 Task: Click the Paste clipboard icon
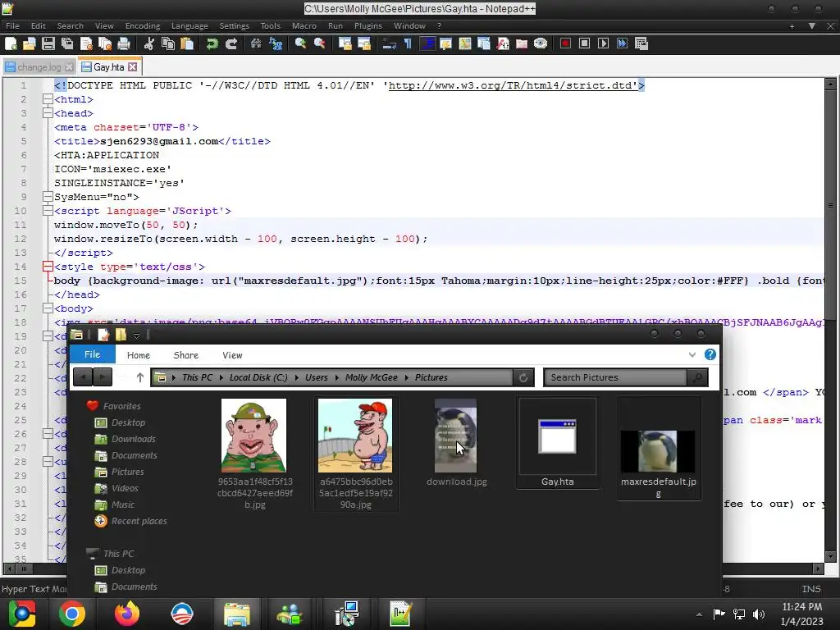tap(187, 44)
